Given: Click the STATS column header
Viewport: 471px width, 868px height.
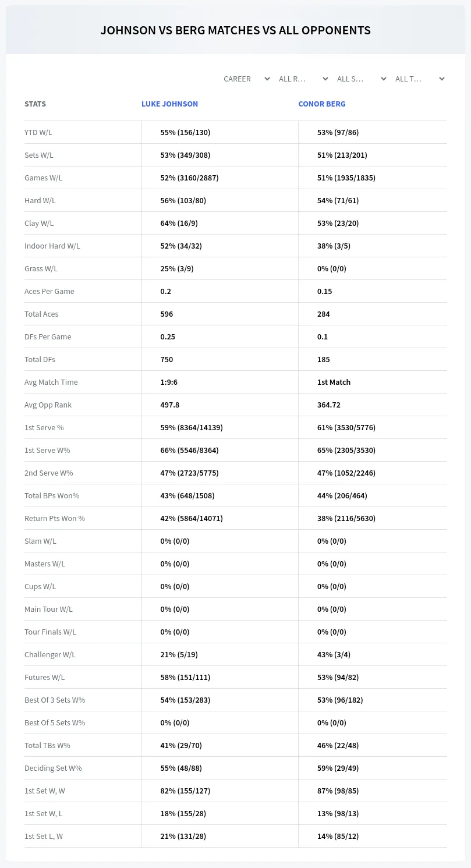Looking at the screenshot, I should pos(35,104).
